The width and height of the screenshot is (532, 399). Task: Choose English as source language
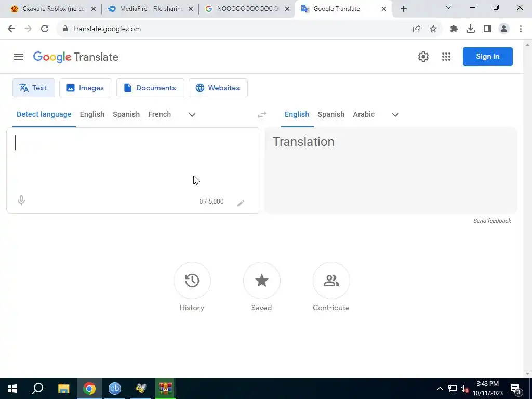[x=92, y=114]
